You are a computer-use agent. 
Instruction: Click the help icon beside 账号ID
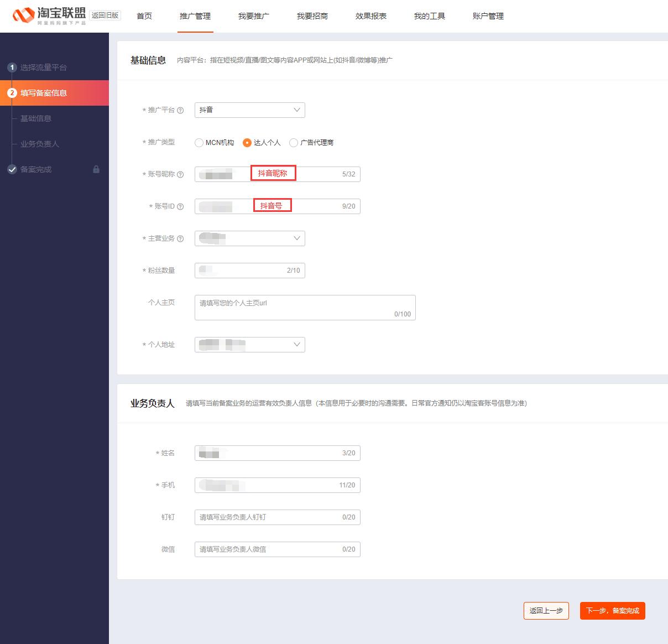181,206
